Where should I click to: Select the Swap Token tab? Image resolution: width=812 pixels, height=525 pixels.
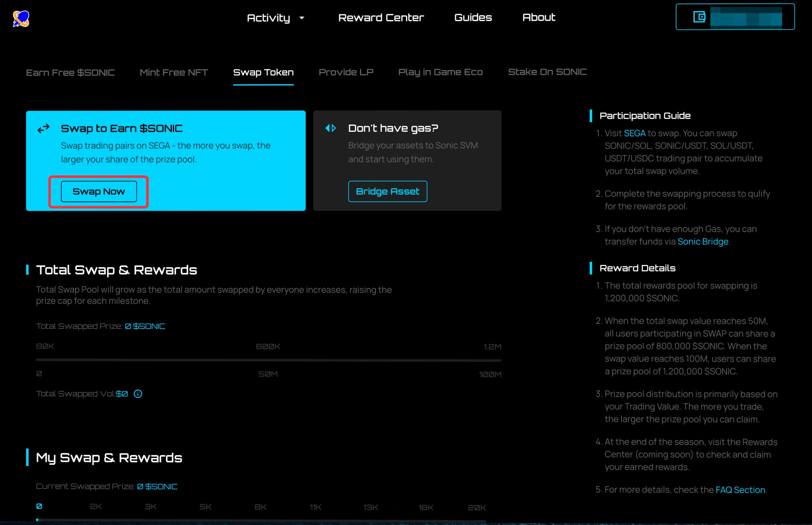pyautogui.click(x=263, y=72)
